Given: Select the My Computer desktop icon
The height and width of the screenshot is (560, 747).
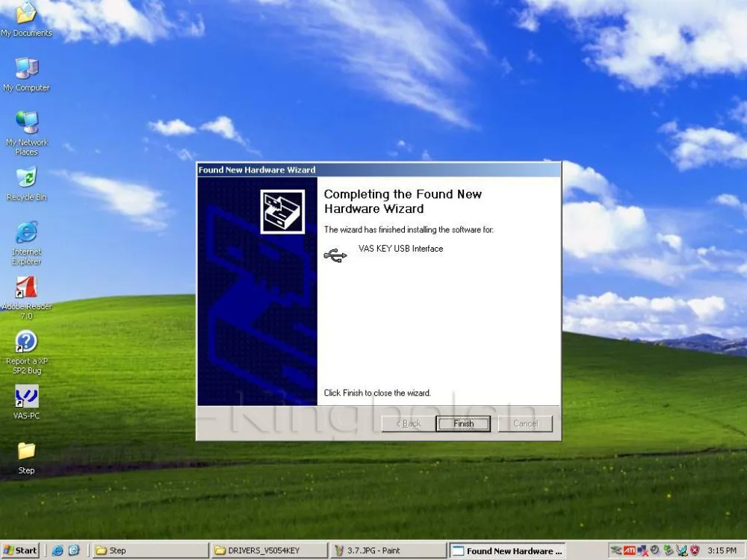Looking at the screenshot, I should click(26, 74).
